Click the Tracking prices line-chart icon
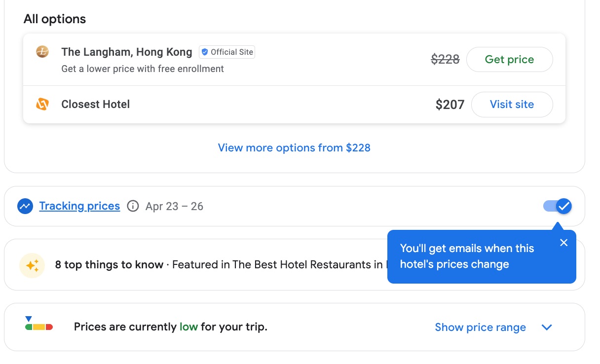 point(25,206)
